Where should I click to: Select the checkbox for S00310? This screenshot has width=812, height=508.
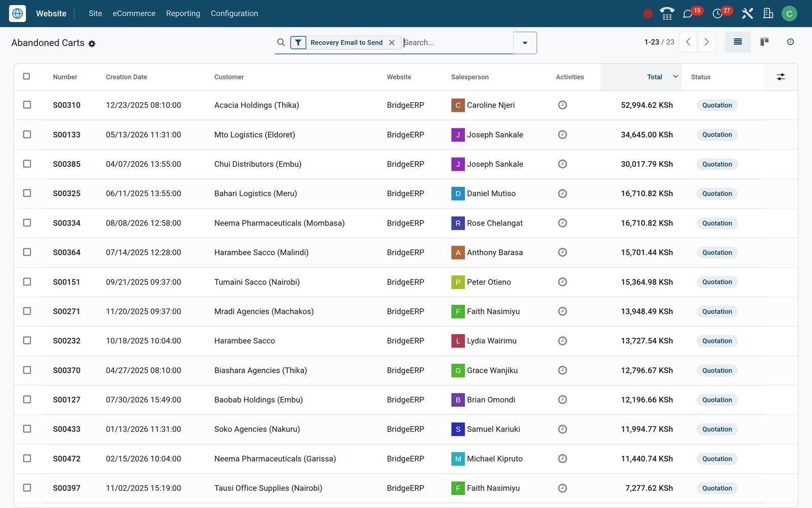27,105
